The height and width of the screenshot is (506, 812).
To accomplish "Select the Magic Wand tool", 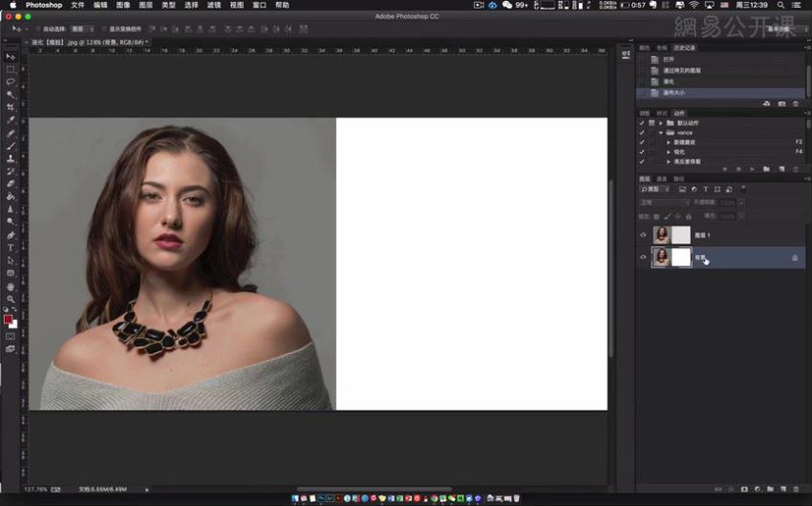I will point(11,95).
